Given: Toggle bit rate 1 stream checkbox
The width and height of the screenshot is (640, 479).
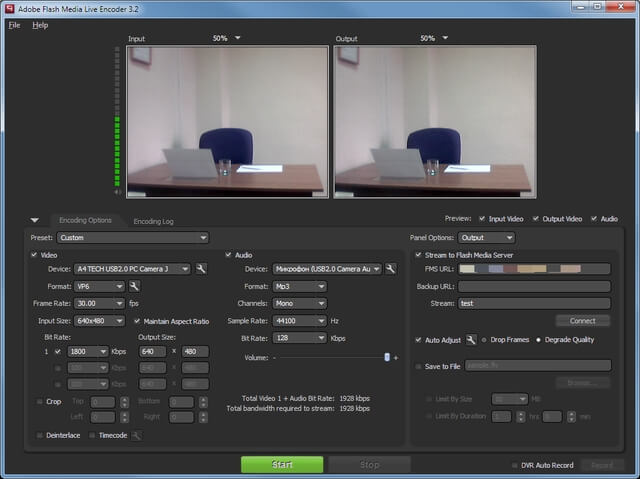Looking at the screenshot, I should tap(58, 351).
